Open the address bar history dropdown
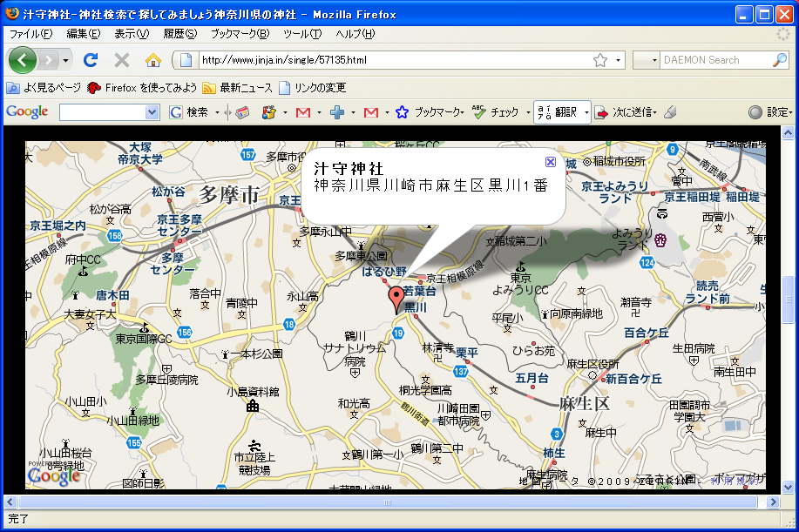 [x=618, y=60]
